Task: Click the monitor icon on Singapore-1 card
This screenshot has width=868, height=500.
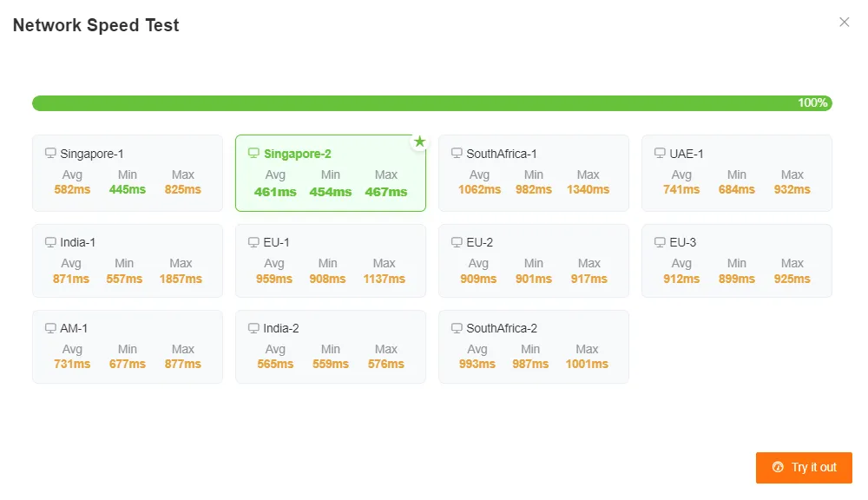Action: (x=50, y=152)
